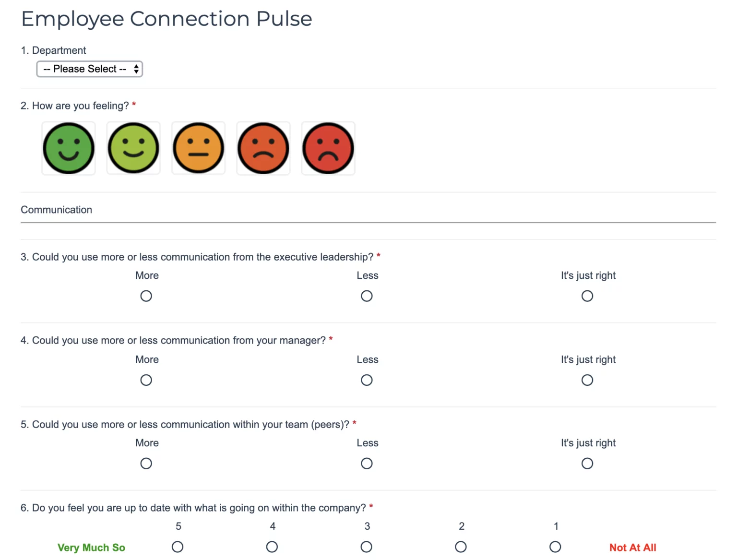Select "More" communication within your team
737x560 pixels.
[146, 463]
